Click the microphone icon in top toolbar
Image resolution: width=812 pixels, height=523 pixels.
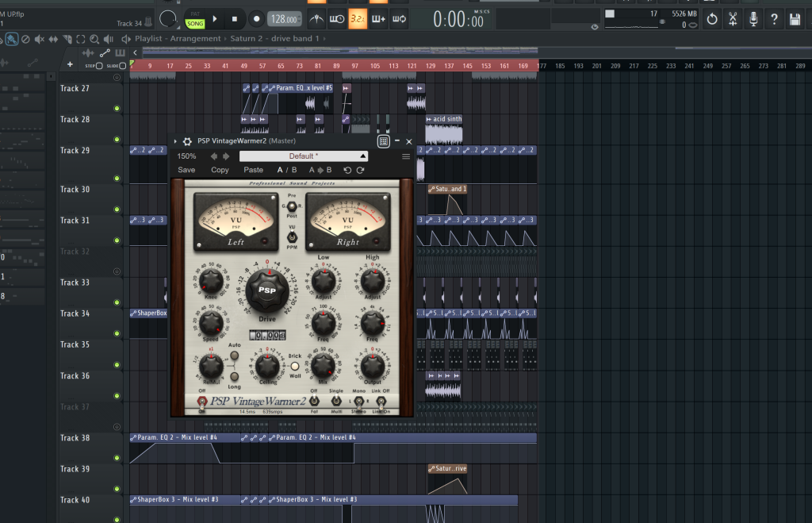753,19
